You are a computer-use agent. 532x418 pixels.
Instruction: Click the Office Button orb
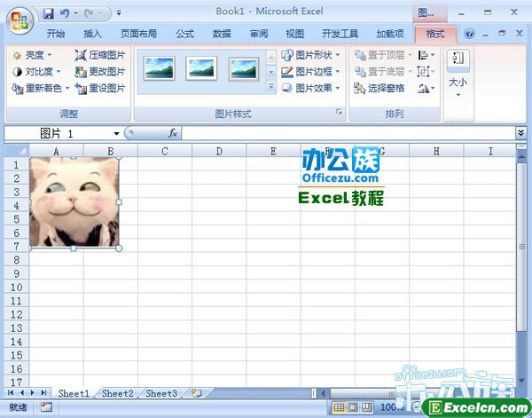[20, 21]
